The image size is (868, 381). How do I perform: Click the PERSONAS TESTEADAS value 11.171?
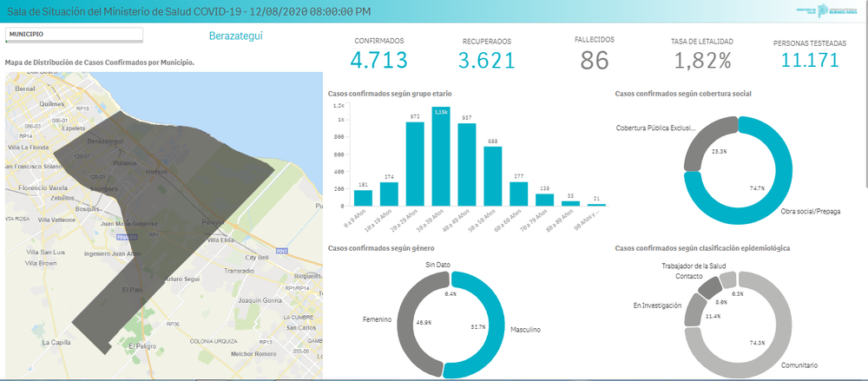[809, 61]
